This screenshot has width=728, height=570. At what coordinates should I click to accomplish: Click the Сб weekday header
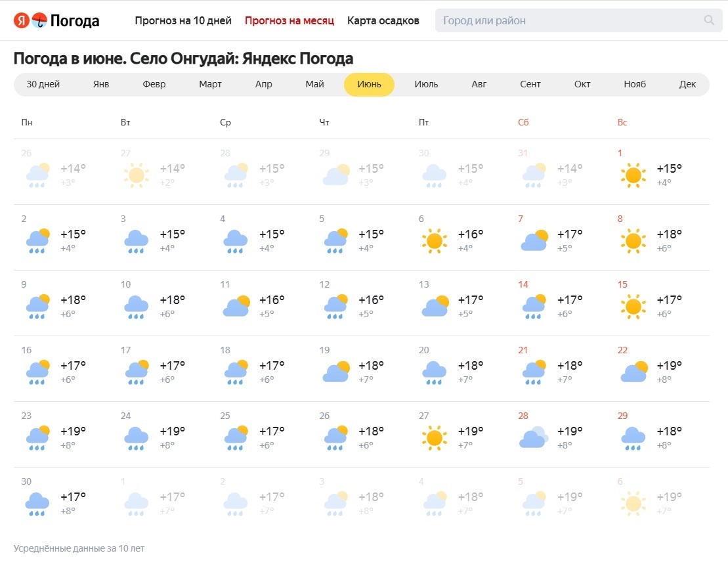click(523, 122)
